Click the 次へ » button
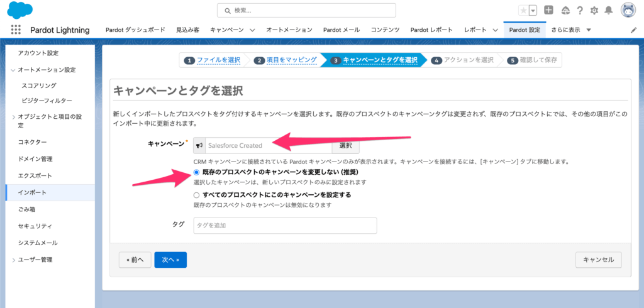644x308 pixels. (170, 260)
